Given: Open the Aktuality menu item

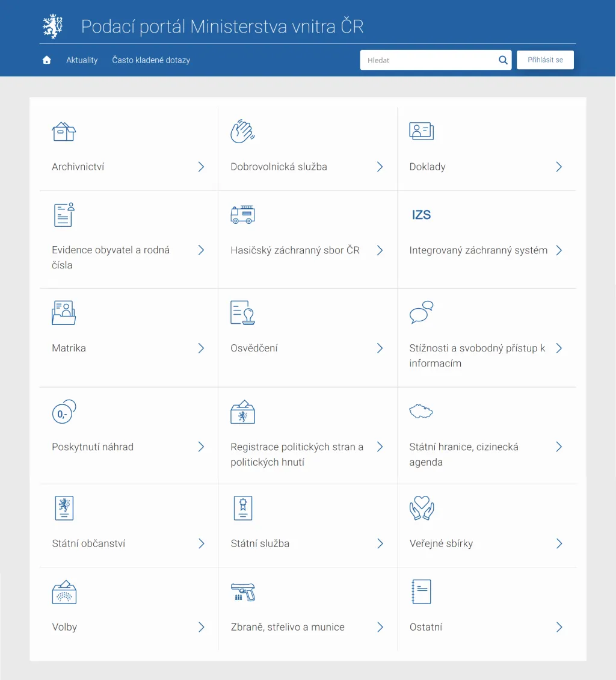Looking at the screenshot, I should click(x=82, y=60).
